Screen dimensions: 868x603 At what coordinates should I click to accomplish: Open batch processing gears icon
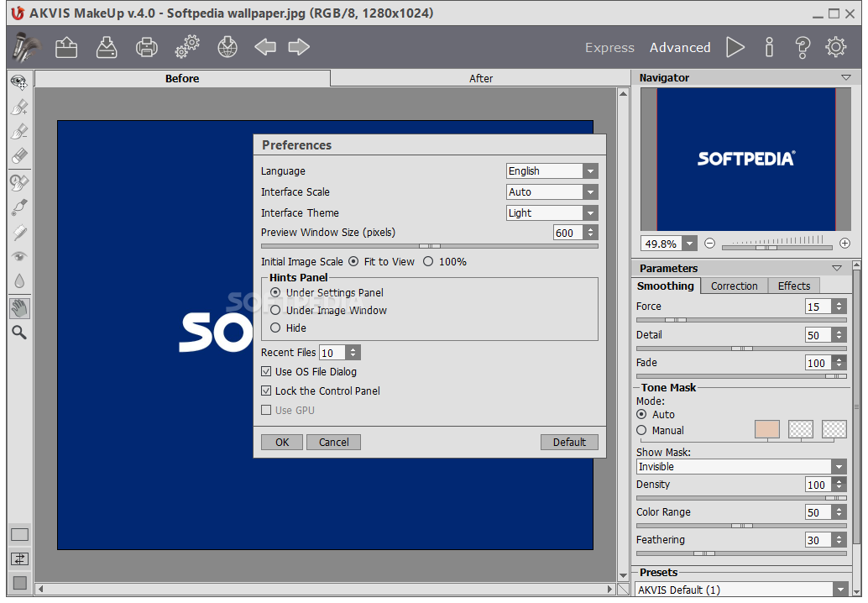[x=187, y=47]
